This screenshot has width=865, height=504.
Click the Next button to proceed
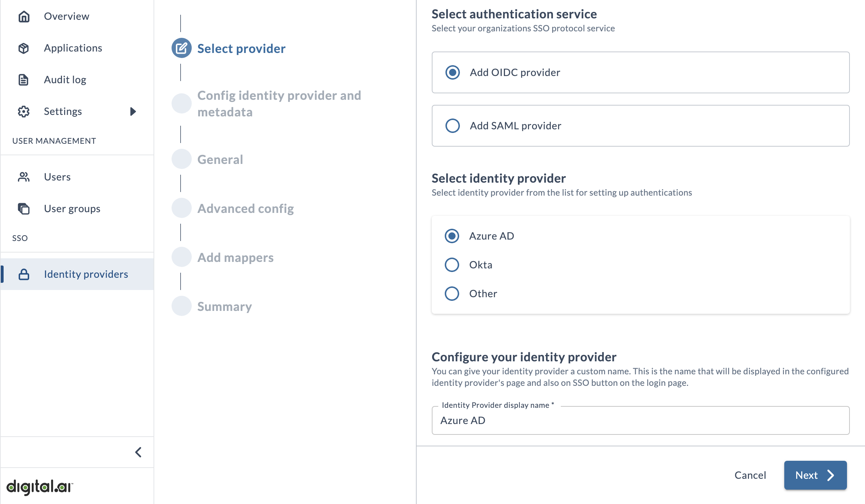pos(815,474)
